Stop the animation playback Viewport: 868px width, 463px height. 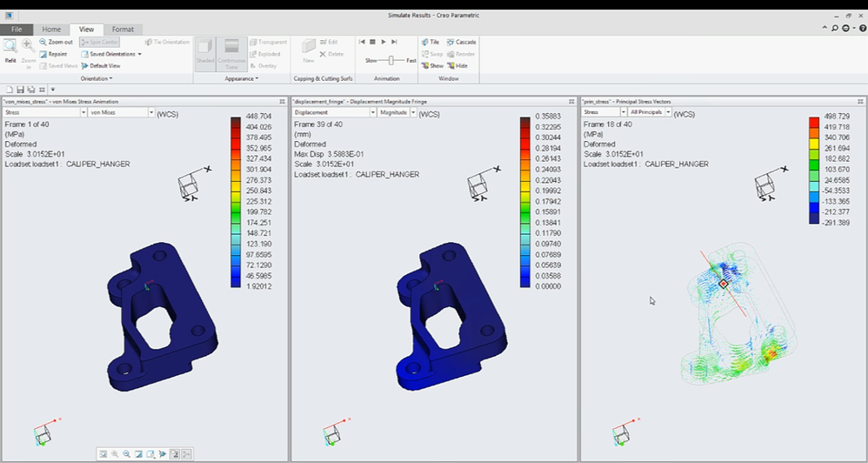coord(372,42)
